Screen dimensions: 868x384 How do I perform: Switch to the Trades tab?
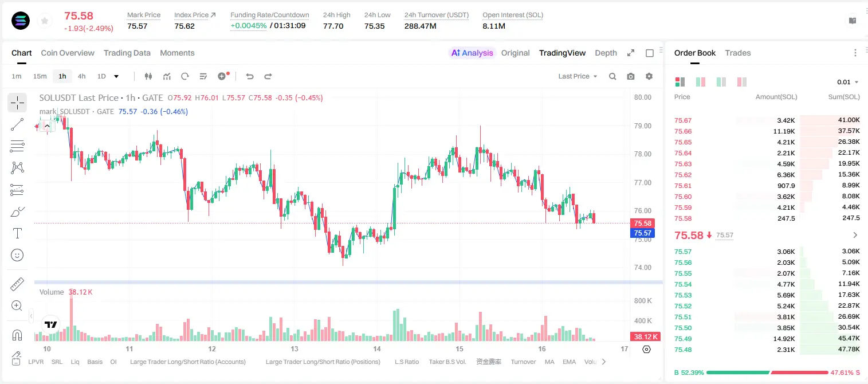tap(737, 53)
